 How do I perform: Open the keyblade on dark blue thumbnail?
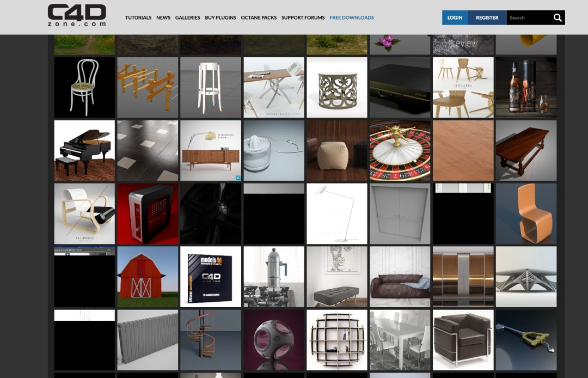pos(526,340)
